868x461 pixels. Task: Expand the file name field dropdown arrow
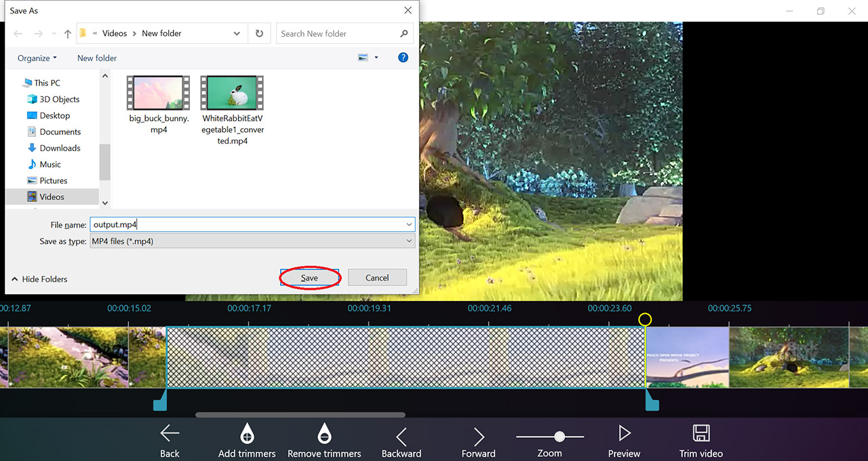[409, 224]
